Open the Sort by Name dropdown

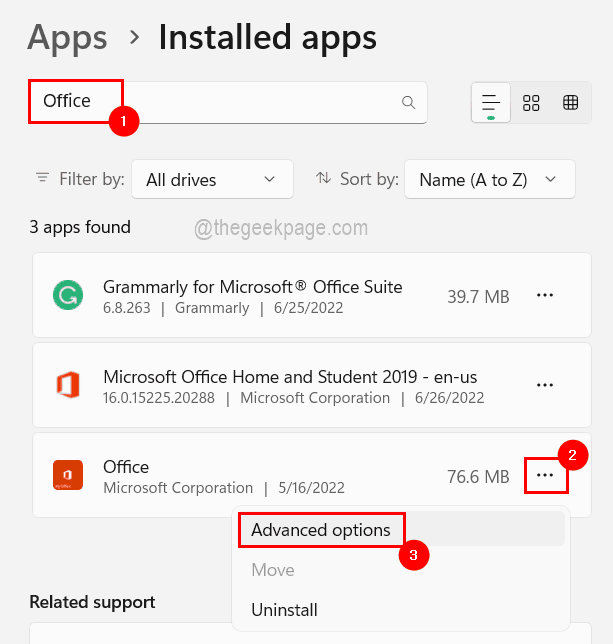(x=489, y=179)
